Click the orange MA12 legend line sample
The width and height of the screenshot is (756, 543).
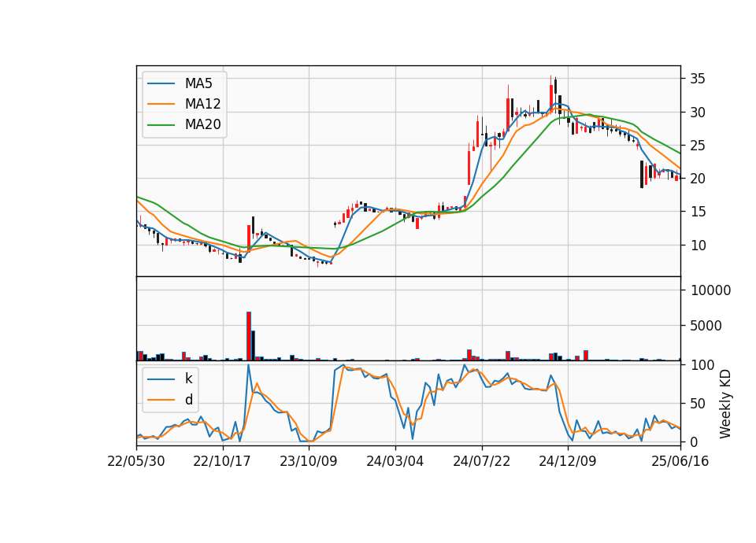161,104
